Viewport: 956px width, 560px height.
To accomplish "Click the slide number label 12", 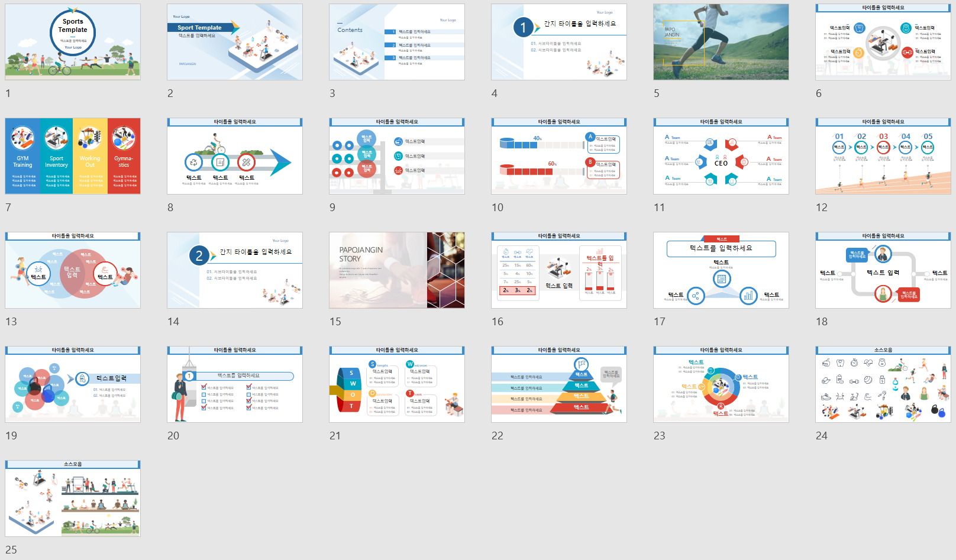I will click(x=822, y=208).
